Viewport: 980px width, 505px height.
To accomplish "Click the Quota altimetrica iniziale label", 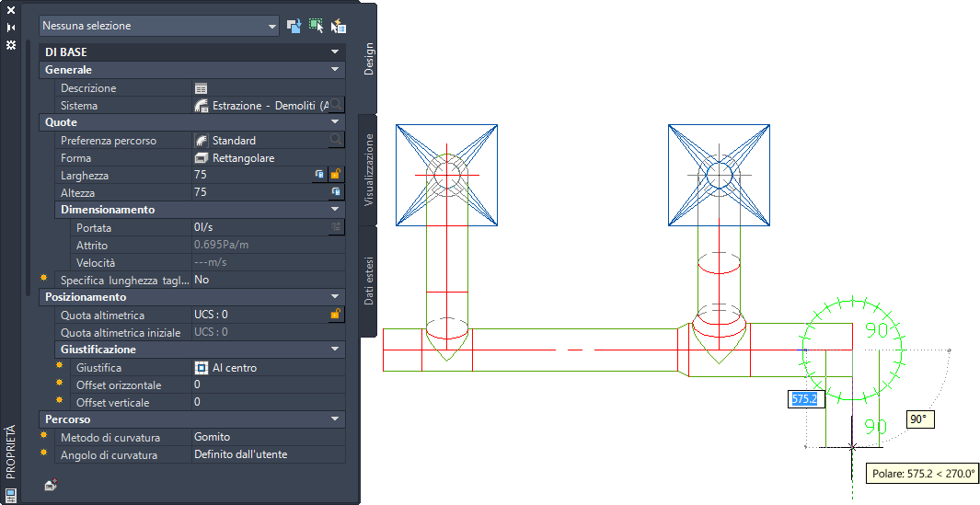I will [121, 332].
